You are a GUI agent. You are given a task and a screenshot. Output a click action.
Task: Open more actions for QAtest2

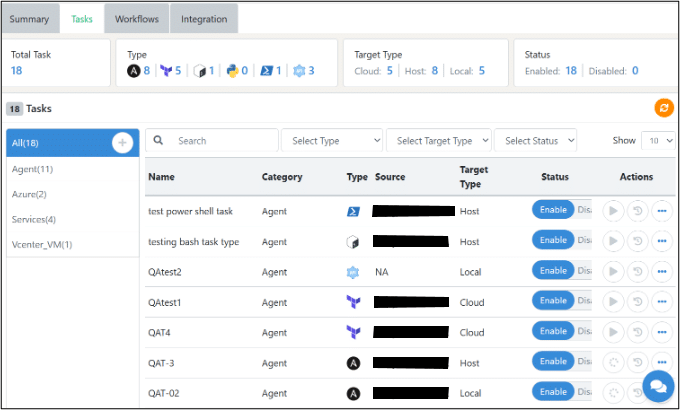tap(662, 272)
